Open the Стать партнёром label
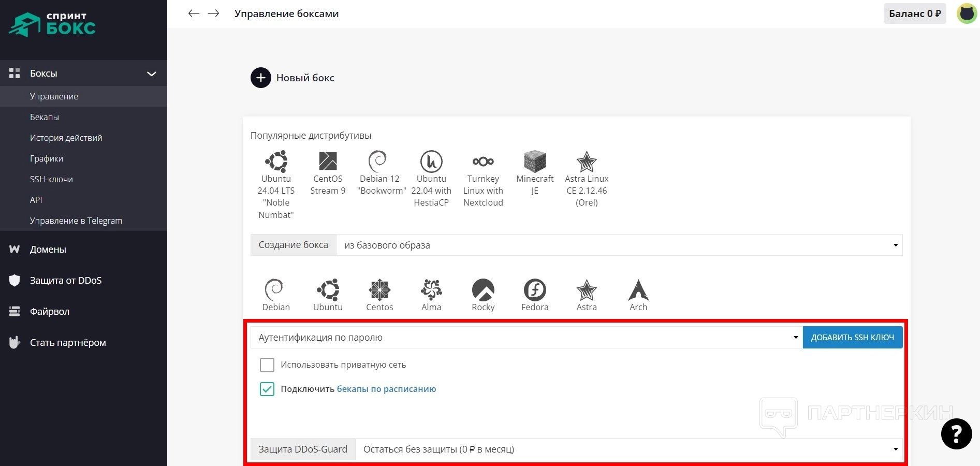Screen dimensions: 980x466 point(68,342)
